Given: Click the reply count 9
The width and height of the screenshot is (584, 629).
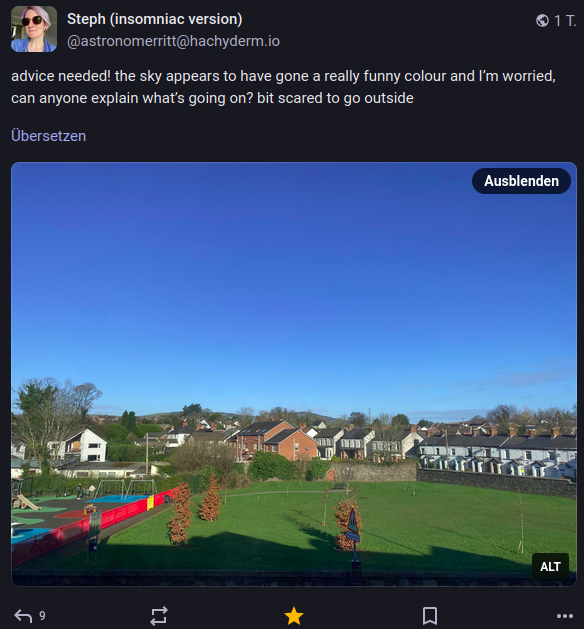Looking at the screenshot, I should (42, 616).
